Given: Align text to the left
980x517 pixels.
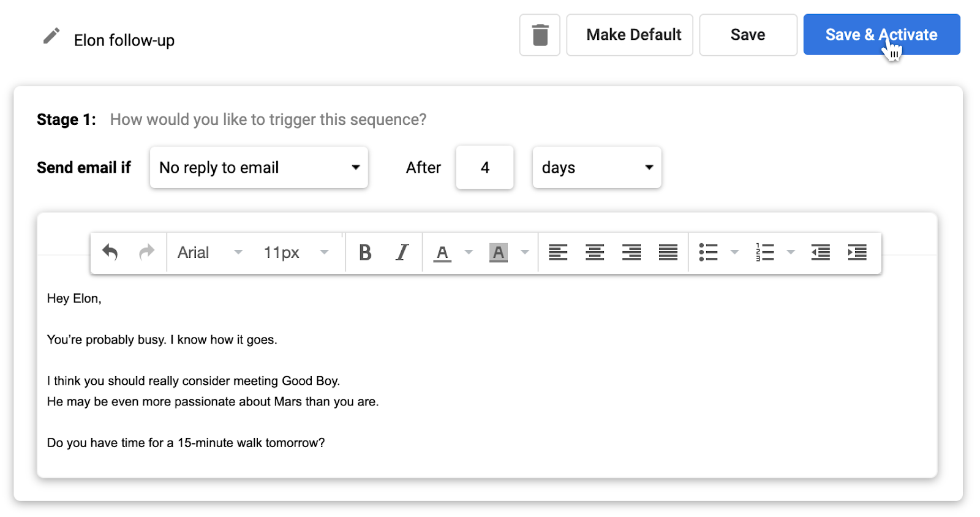Looking at the screenshot, I should [x=557, y=252].
